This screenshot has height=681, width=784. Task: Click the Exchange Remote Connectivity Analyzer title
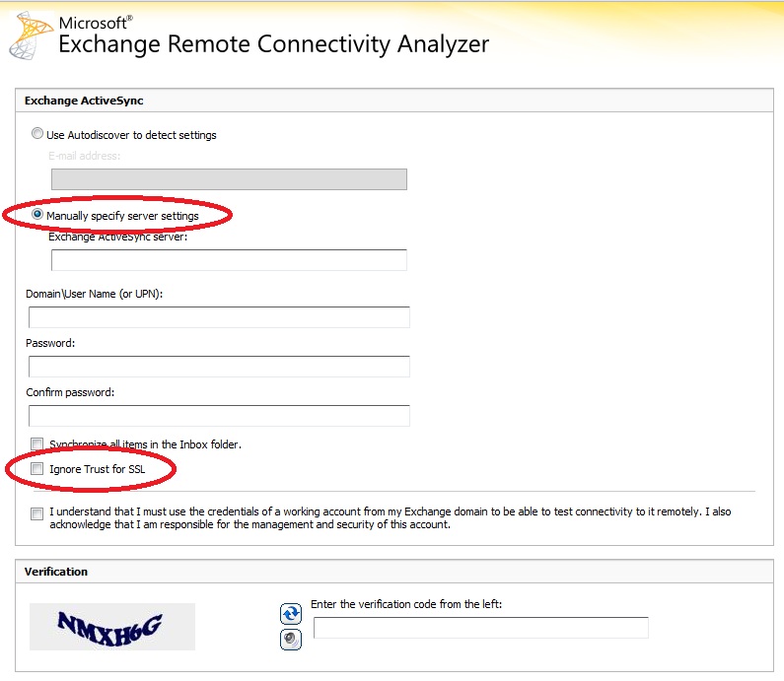[273, 44]
